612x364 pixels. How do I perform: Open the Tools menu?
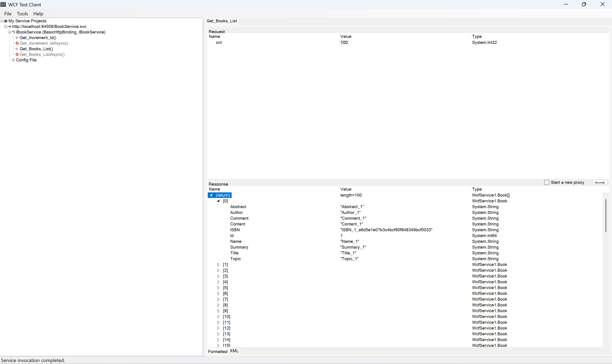(x=22, y=14)
